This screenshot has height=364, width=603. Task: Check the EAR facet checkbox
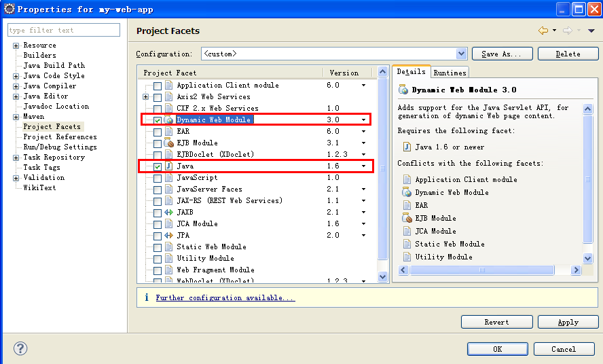pyautogui.click(x=158, y=132)
